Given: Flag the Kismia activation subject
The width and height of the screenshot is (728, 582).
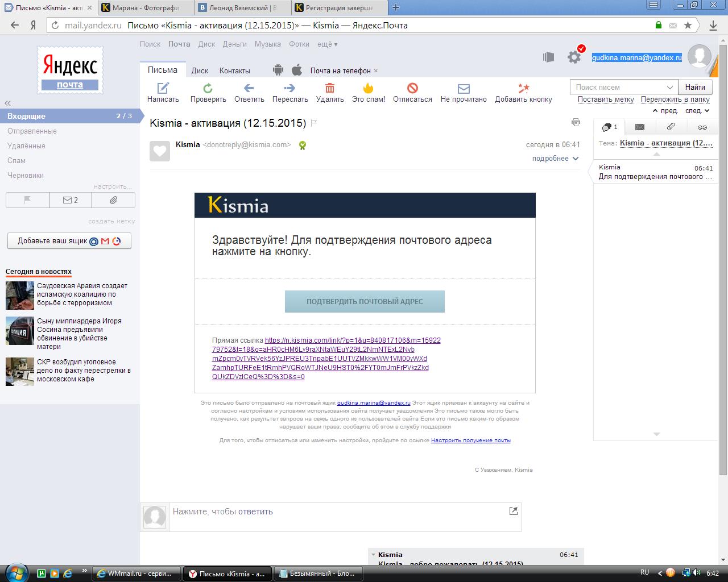Looking at the screenshot, I should (314, 123).
